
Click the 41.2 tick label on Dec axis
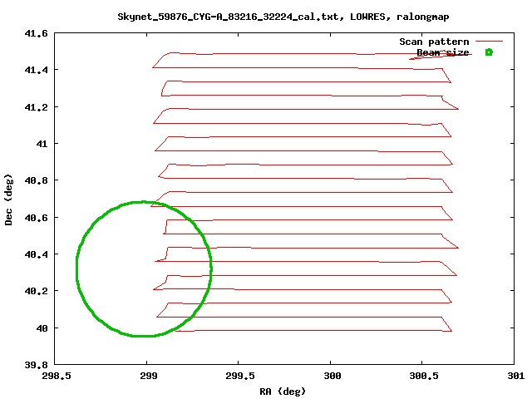[x=36, y=107]
